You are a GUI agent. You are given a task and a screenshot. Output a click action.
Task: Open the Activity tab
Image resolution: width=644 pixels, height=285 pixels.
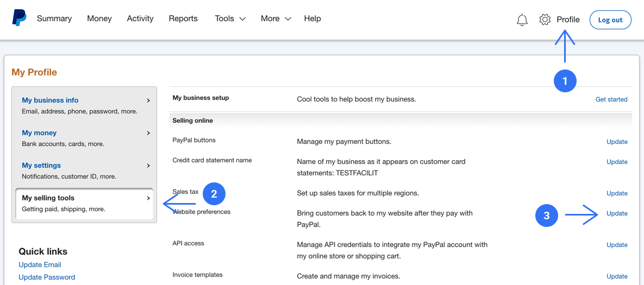tap(140, 18)
